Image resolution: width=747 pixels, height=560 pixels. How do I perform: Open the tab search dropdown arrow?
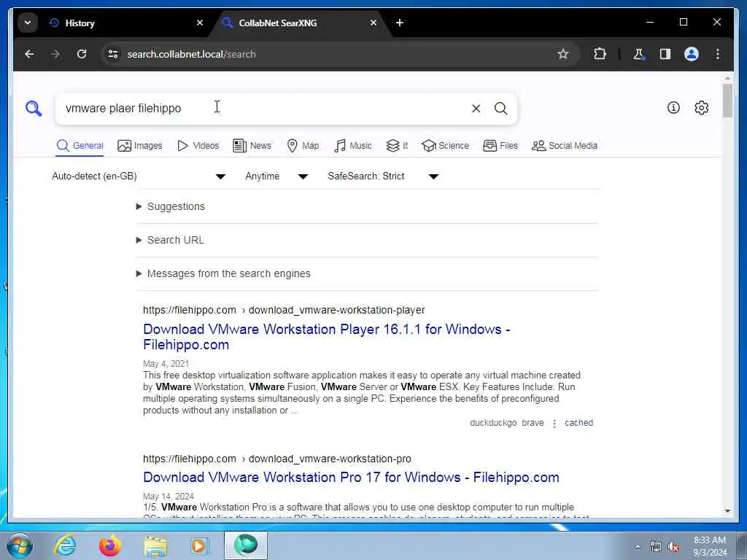coord(28,23)
